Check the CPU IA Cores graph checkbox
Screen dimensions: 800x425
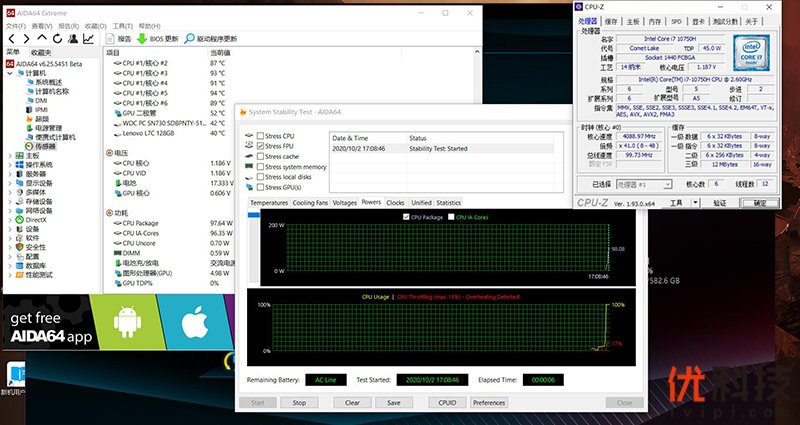coord(451,217)
